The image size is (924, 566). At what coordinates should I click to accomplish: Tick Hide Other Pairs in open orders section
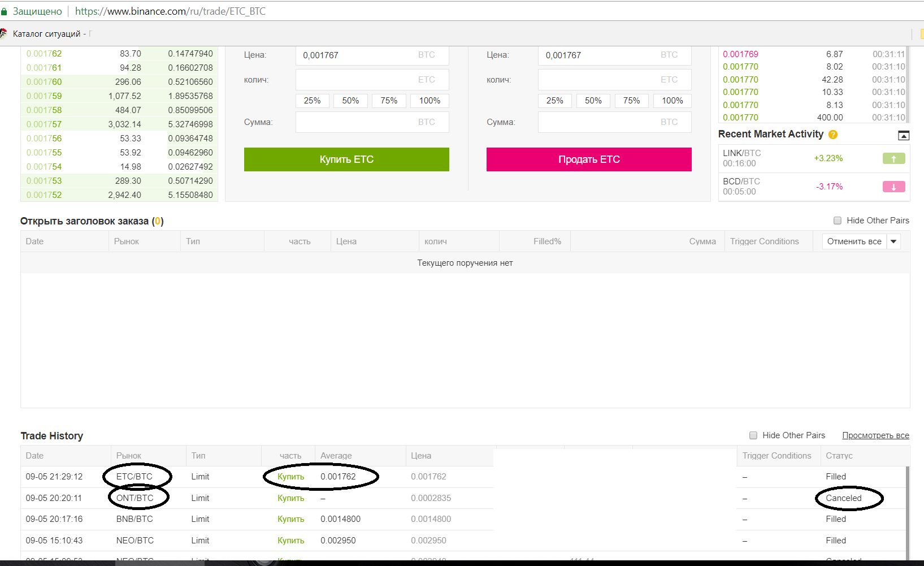point(838,221)
